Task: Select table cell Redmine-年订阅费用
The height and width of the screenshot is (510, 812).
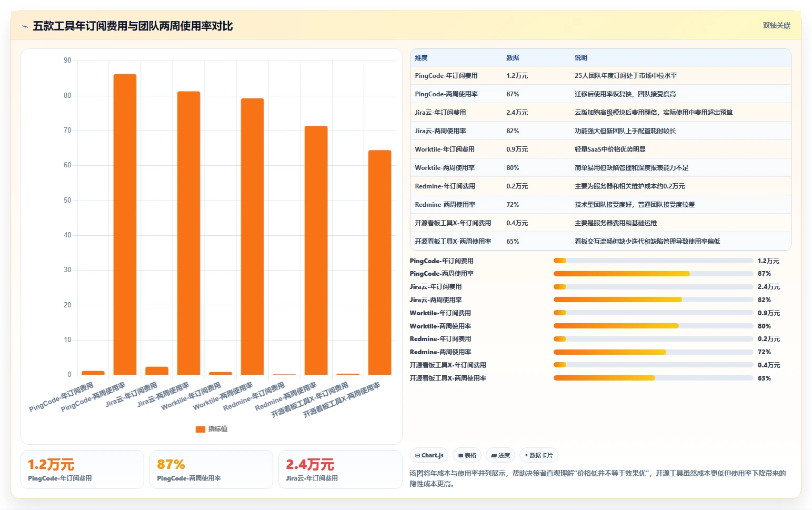Action: coord(445,186)
